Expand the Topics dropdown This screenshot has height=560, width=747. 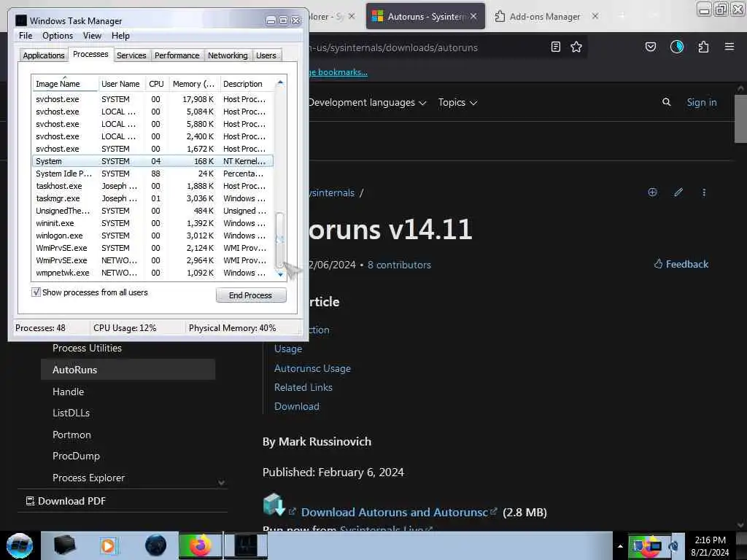pyautogui.click(x=458, y=102)
